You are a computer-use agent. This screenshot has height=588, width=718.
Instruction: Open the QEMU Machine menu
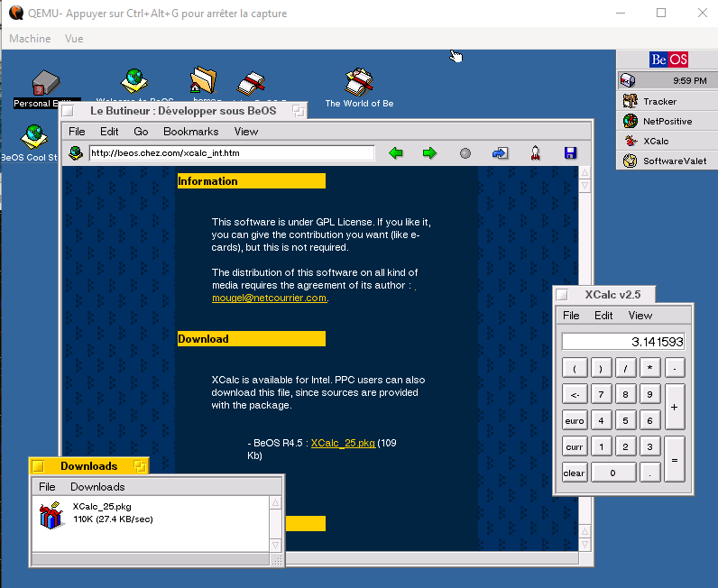point(31,39)
